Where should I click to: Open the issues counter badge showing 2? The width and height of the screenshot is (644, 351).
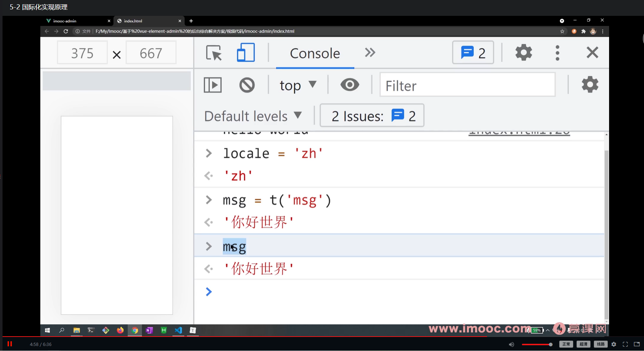pyautogui.click(x=473, y=53)
